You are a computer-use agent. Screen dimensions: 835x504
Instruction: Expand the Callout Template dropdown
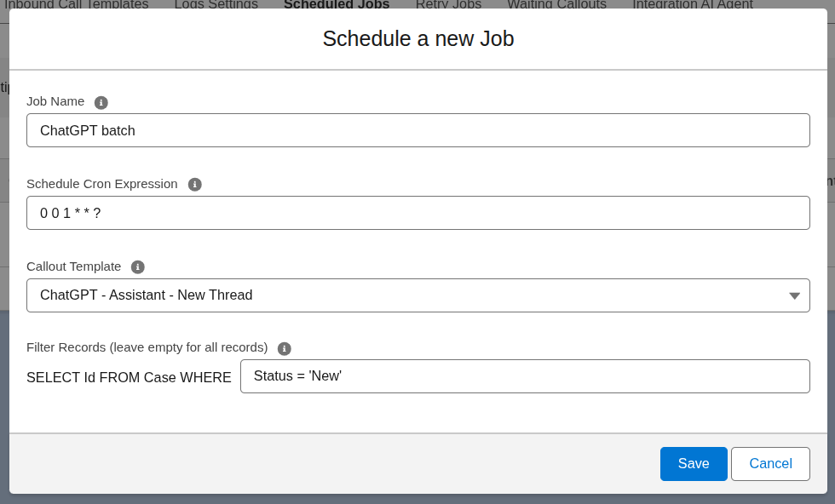point(793,295)
